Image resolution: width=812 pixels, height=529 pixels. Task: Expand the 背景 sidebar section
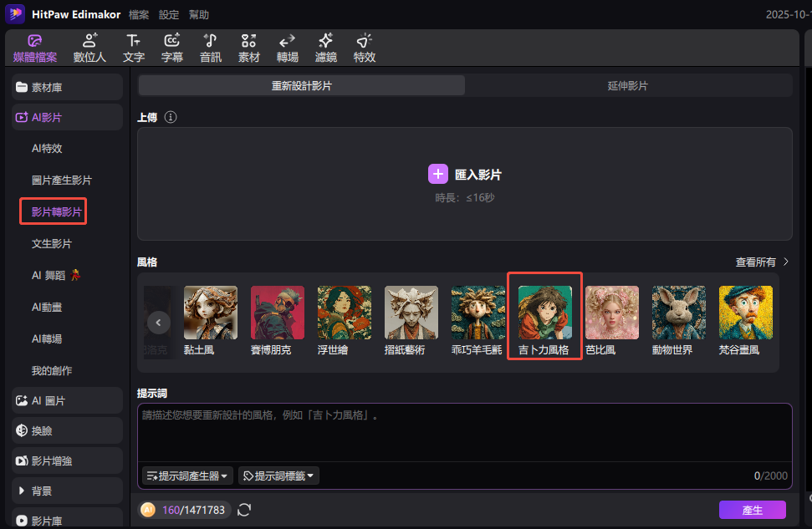tap(67, 491)
